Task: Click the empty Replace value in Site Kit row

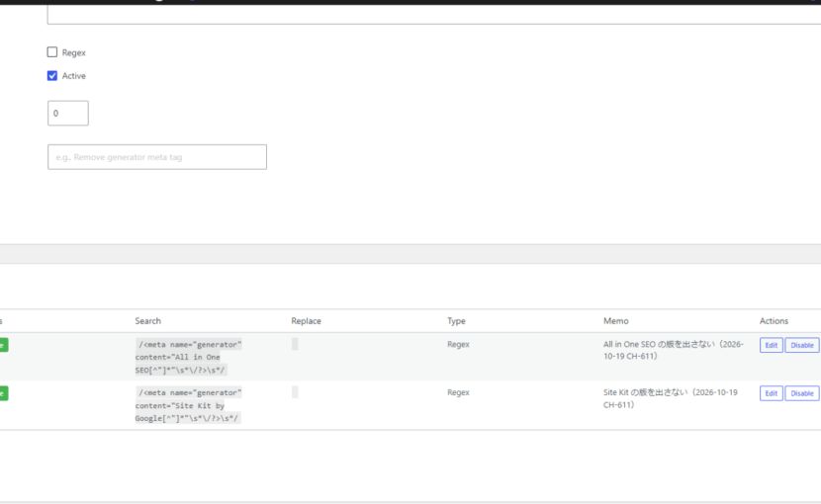Action: tap(295, 392)
